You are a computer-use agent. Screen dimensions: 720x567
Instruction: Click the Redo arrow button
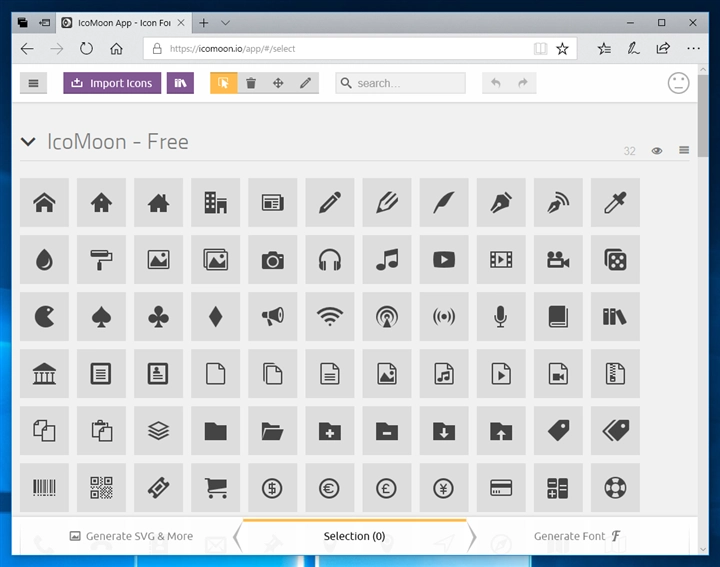coord(523,83)
